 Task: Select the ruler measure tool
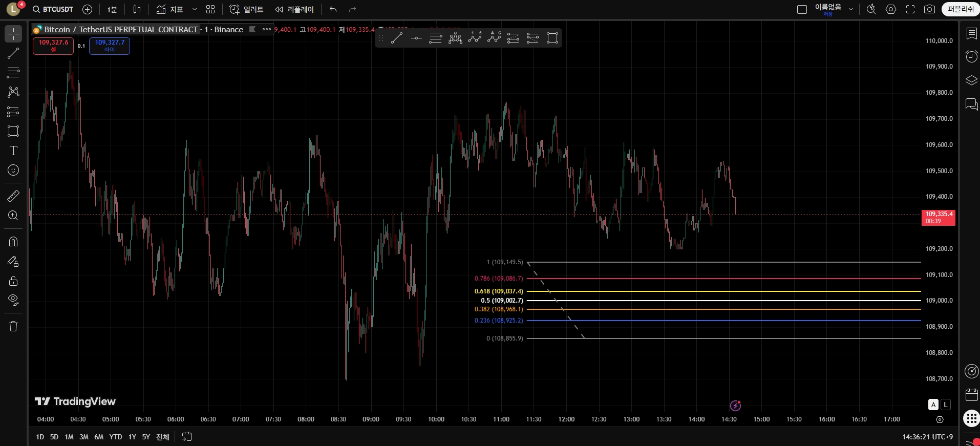[x=13, y=196]
